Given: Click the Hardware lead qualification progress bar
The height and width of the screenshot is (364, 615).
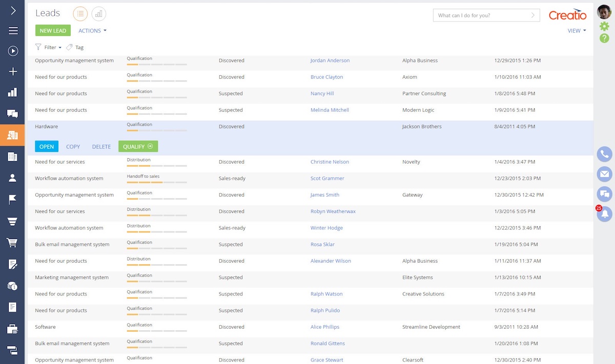Looking at the screenshot, I should pos(157,131).
